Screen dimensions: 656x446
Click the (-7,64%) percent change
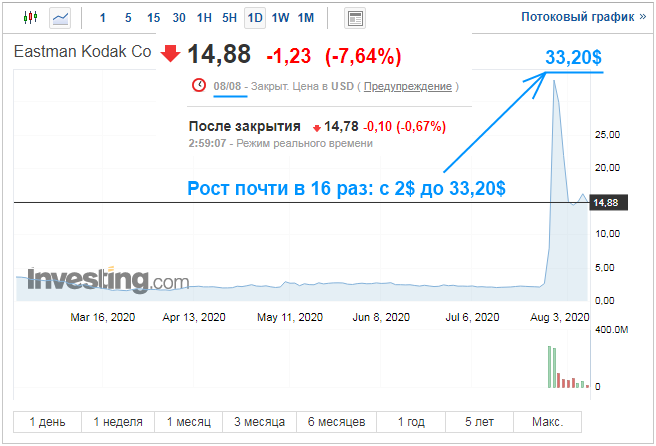tap(363, 56)
